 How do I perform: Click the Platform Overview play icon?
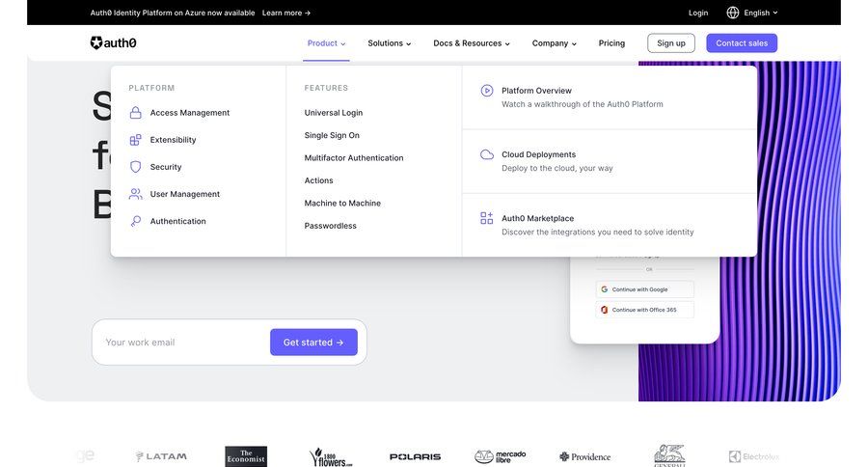(487, 91)
